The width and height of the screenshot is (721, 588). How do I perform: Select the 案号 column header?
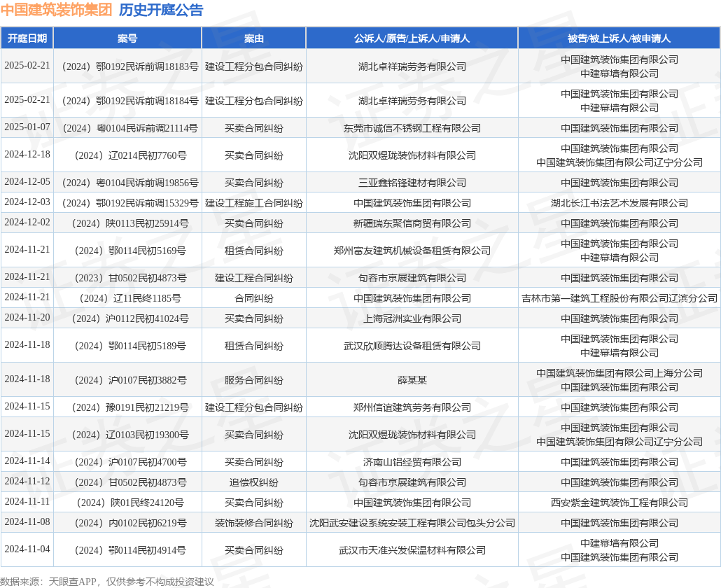point(127,38)
